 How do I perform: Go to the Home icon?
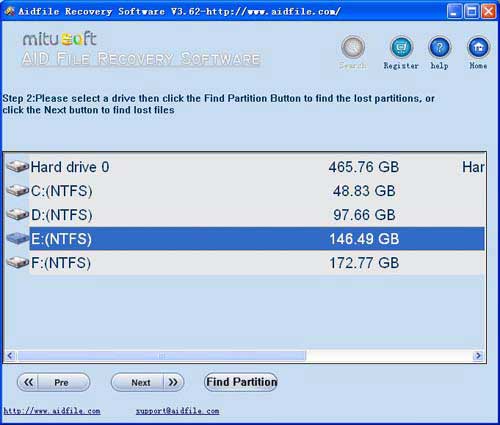pos(478,47)
